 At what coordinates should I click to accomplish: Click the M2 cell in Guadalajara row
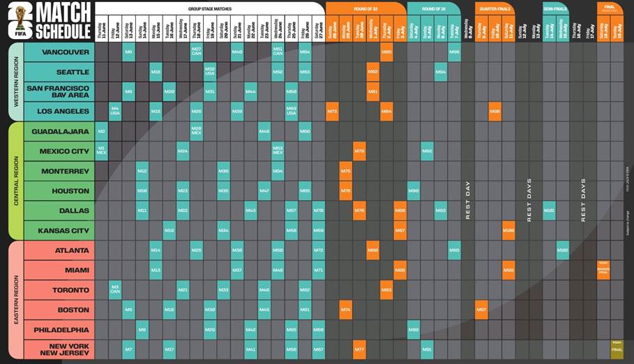102,131
